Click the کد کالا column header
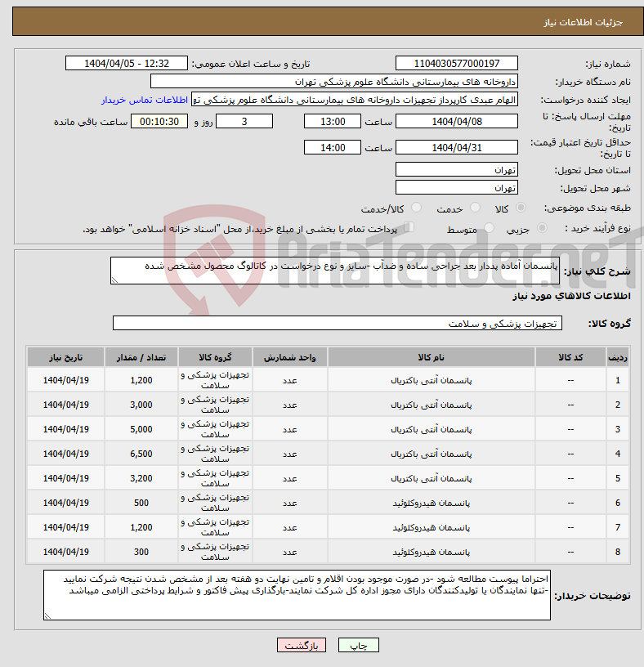This screenshot has width=644, height=667. tap(570, 357)
